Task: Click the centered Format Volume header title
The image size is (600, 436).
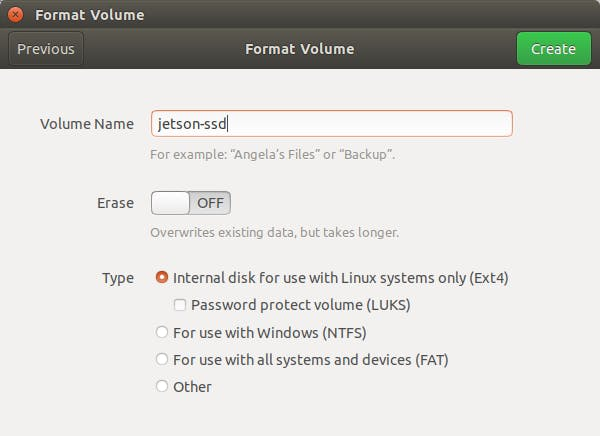Action: [x=300, y=49]
